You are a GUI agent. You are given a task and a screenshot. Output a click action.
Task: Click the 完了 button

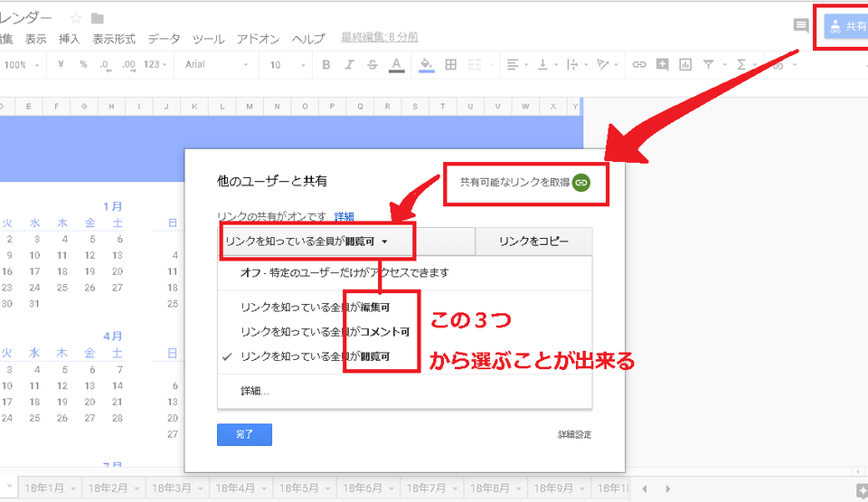pyautogui.click(x=244, y=434)
